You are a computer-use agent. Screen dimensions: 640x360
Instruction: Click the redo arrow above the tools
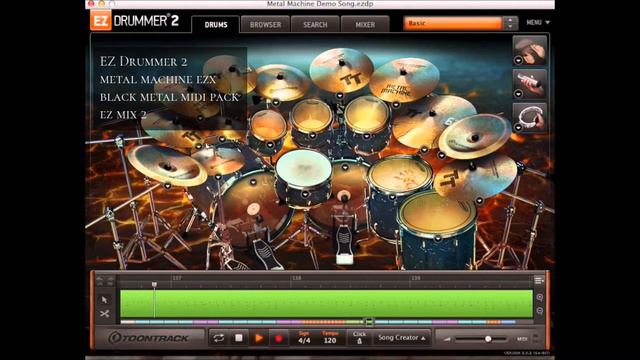click(110, 280)
